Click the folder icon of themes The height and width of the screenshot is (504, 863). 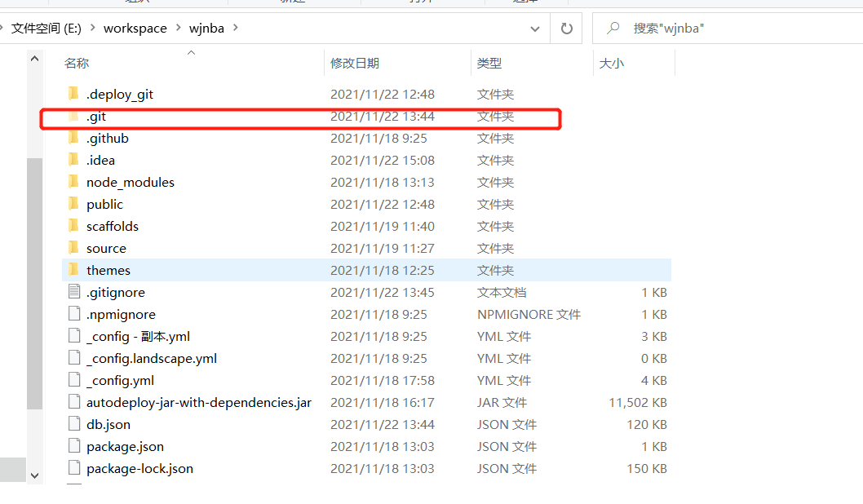tap(73, 270)
